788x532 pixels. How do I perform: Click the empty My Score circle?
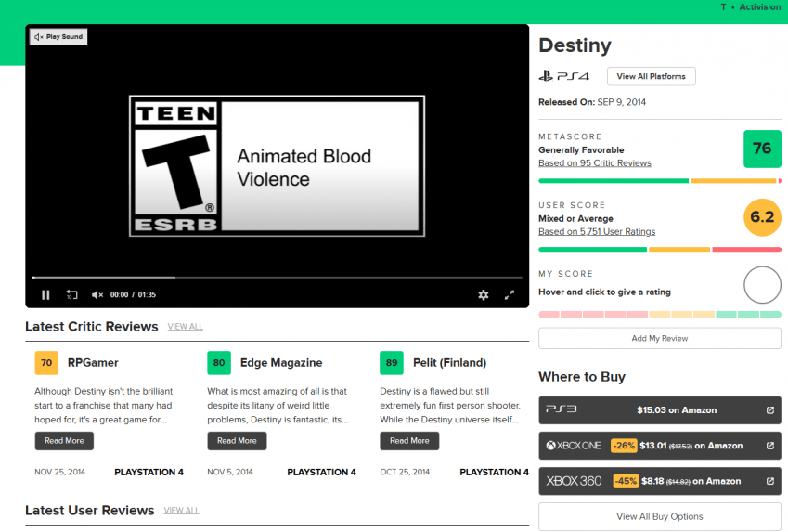(762, 285)
